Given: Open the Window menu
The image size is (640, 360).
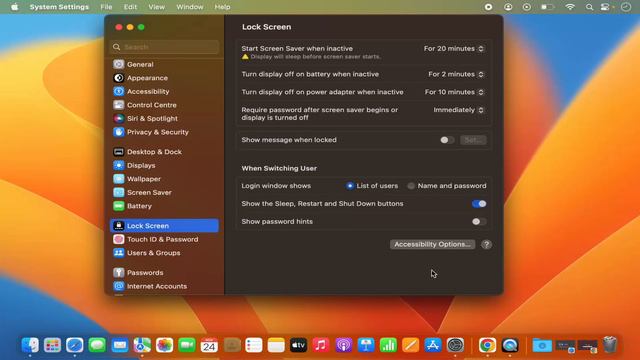Looking at the screenshot, I should [x=190, y=7].
